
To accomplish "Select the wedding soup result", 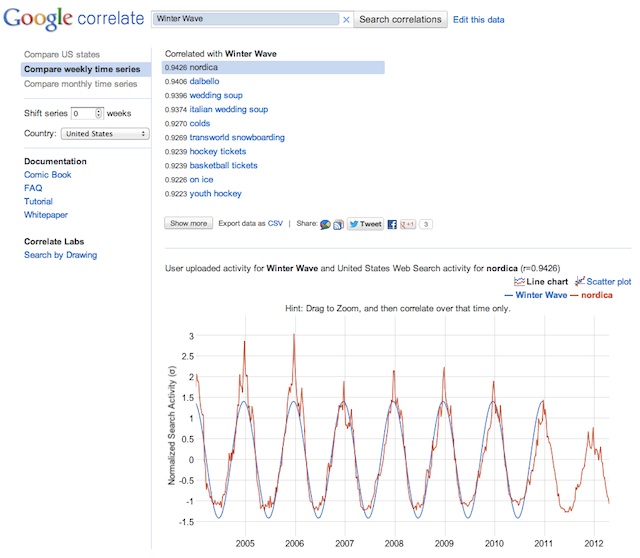I will pyautogui.click(x=216, y=96).
